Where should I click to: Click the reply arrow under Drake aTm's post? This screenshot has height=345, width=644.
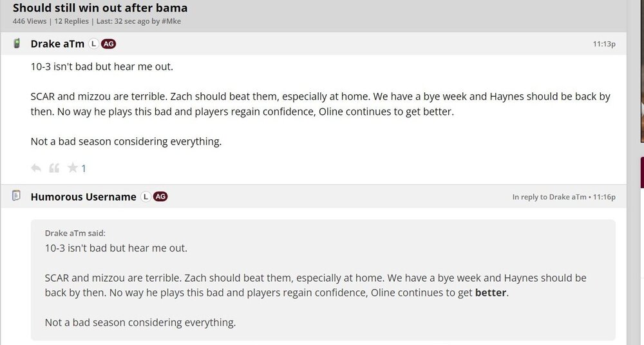point(36,168)
